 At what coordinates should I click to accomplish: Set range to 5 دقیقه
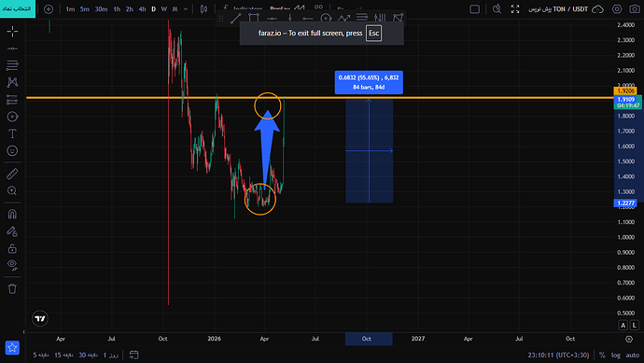point(41,355)
